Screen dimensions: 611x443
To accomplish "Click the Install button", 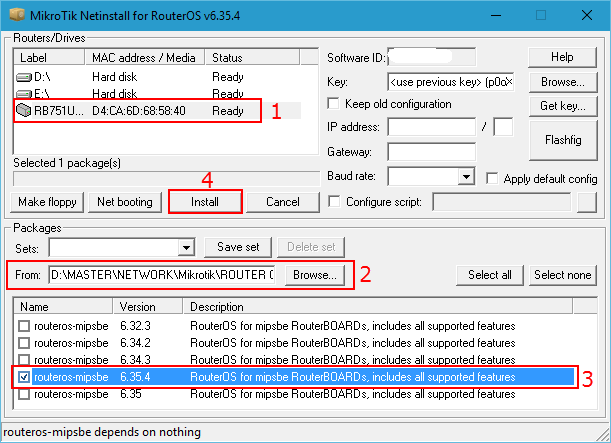I will pyautogui.click(x=205, y=202).
